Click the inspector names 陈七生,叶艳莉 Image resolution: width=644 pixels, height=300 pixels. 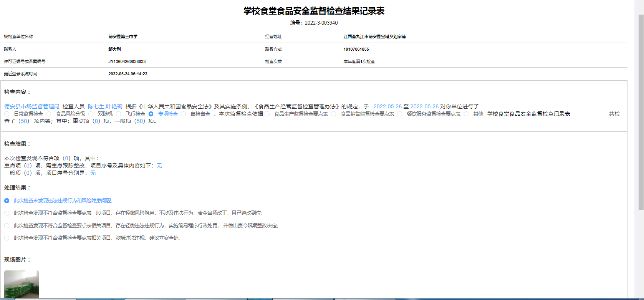click(x=105, y=106)
